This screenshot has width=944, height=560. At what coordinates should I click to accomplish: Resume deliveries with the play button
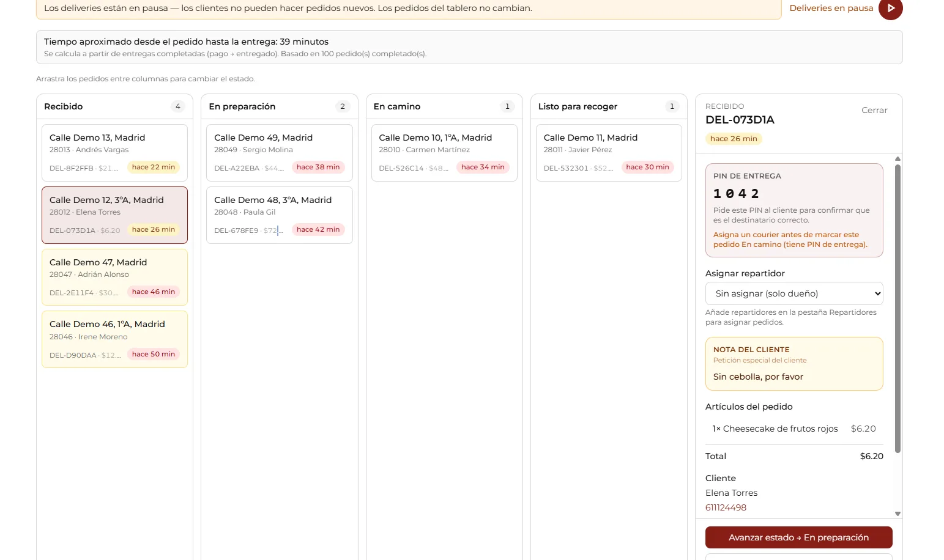[890, 9]
